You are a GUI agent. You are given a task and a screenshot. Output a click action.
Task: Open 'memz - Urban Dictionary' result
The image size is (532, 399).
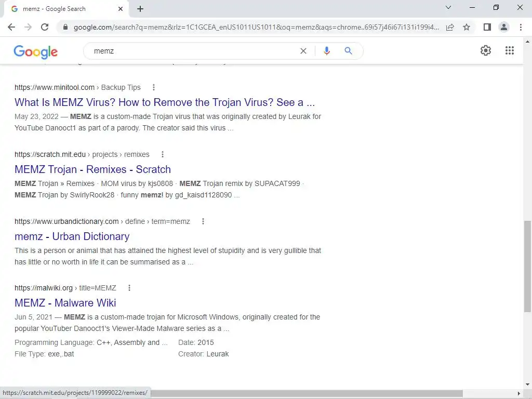(72, 236)
